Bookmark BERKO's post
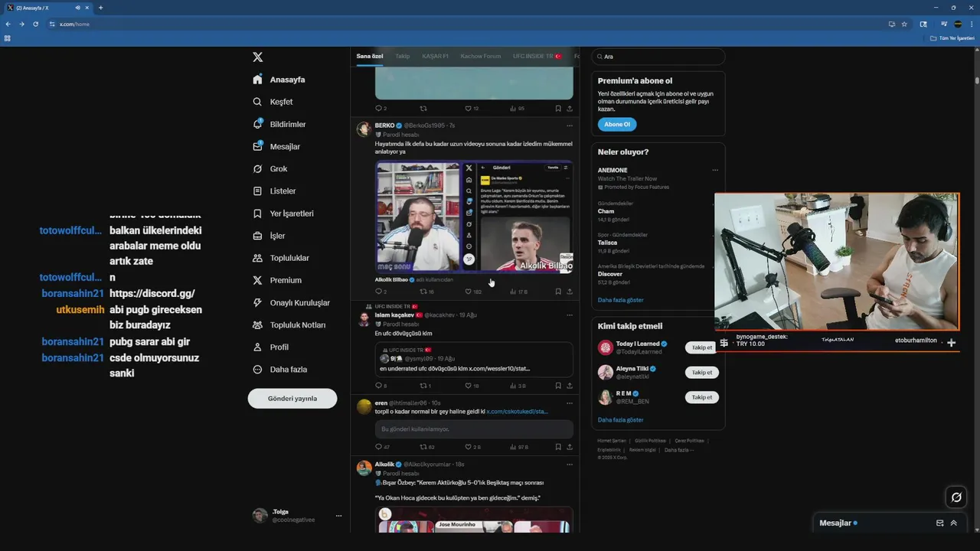Viewport: 980px width, 551px height. coord(558,292)
